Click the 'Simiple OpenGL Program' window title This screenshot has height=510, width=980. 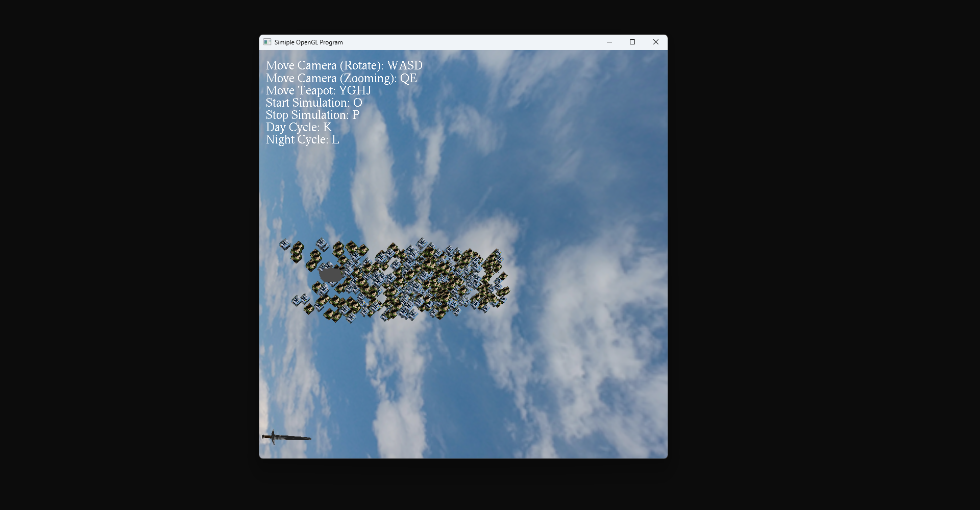pyautogui.click(x=308, y=42)
